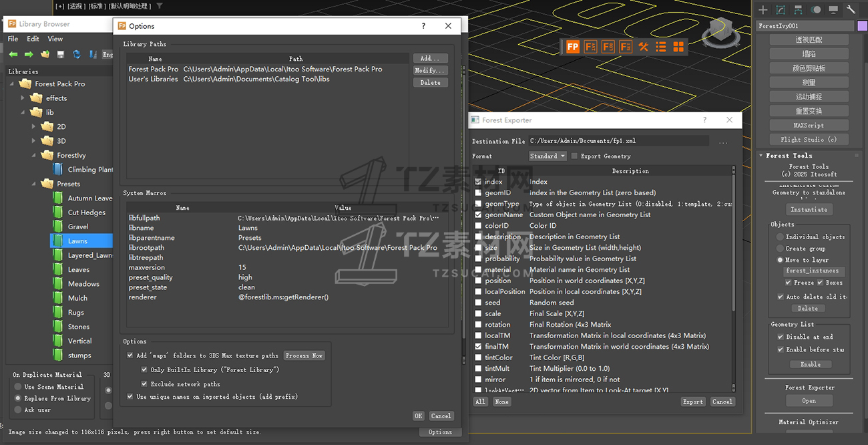Click the Forest Pack FP toolbar icon
Viewport: 868px width, 445px height.
[573, 47]
